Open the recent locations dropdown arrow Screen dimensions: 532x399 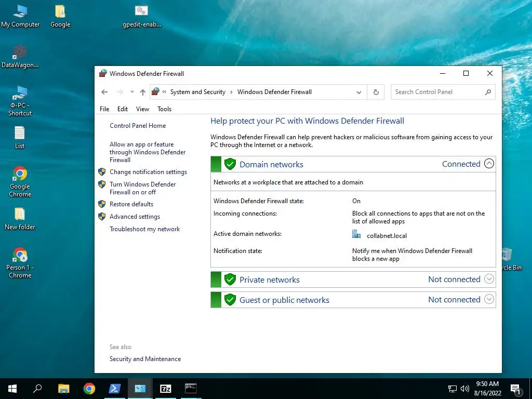132,92
